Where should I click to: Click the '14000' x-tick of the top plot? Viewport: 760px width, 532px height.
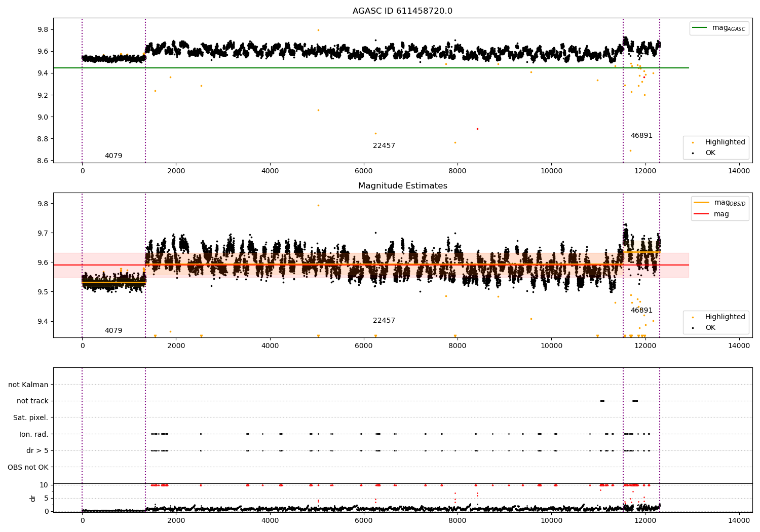click(739, 171)
